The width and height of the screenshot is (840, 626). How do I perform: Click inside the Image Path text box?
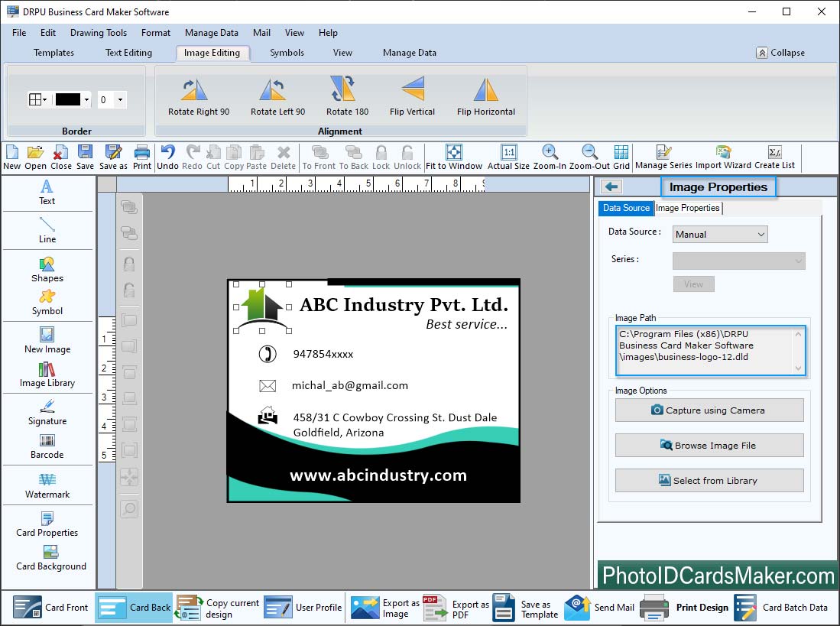coord(710,350)
